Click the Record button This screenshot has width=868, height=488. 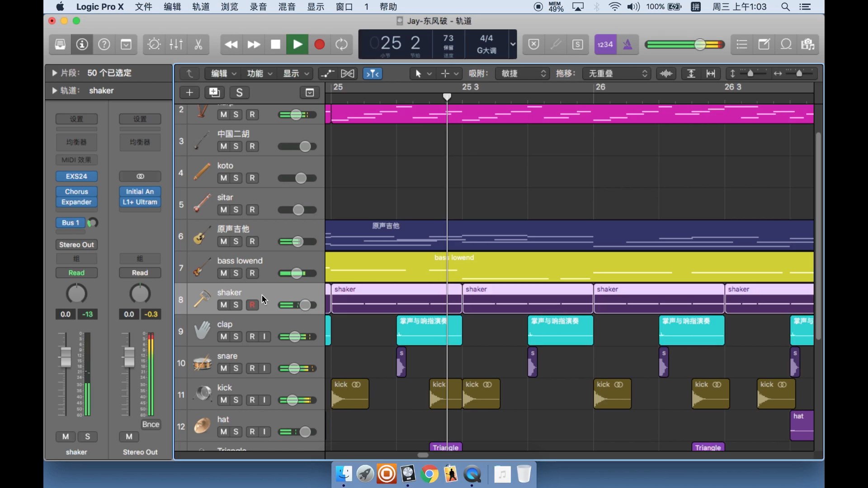coord(319,44)
